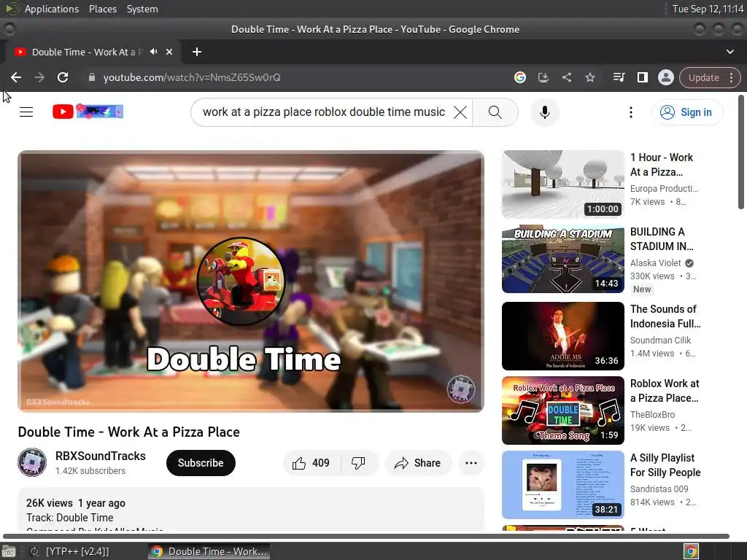Screen dimensions: 747x560
Task: Open the Chrome profile avatar icon
Action: pos(665,77)
